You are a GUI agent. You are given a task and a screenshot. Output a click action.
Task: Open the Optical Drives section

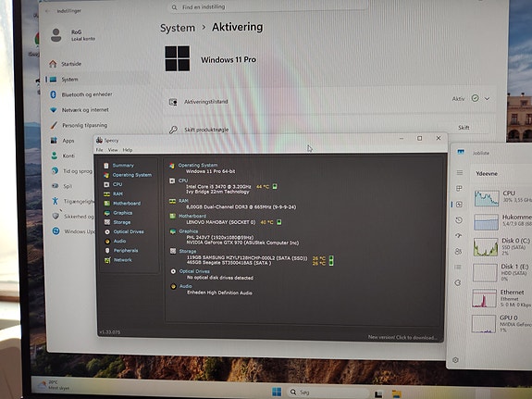tap(129, 231)
